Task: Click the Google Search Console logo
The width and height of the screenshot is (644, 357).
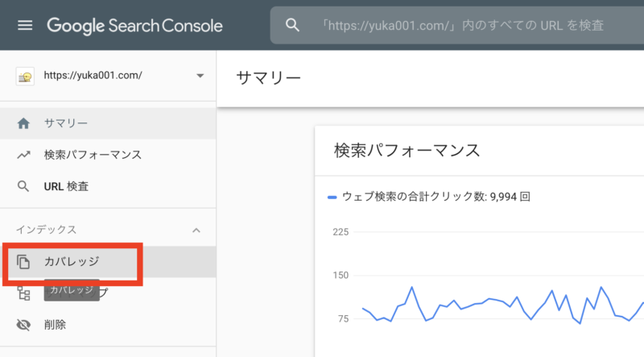Action: click(x=134, y=26)
